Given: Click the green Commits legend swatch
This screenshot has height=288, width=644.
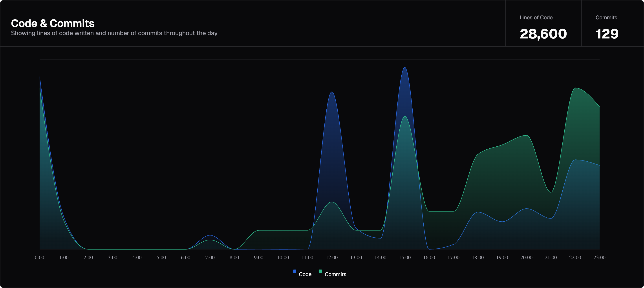Looking at the screenshot, I should pyautogui.click(x=320, y=271).
